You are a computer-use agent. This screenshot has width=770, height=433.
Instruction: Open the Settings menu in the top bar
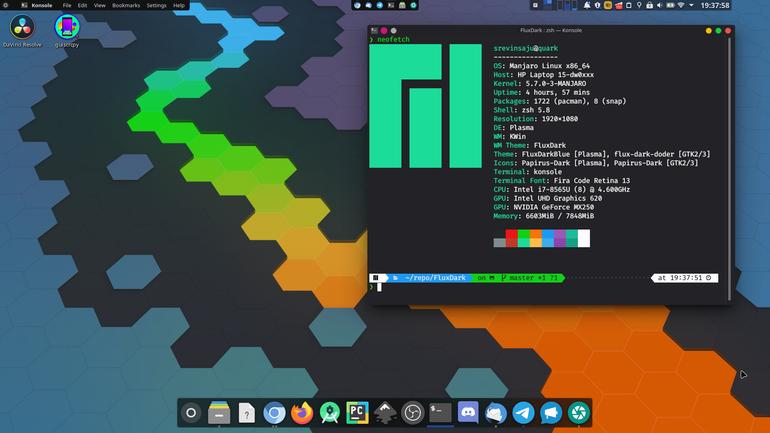point(156,5)
